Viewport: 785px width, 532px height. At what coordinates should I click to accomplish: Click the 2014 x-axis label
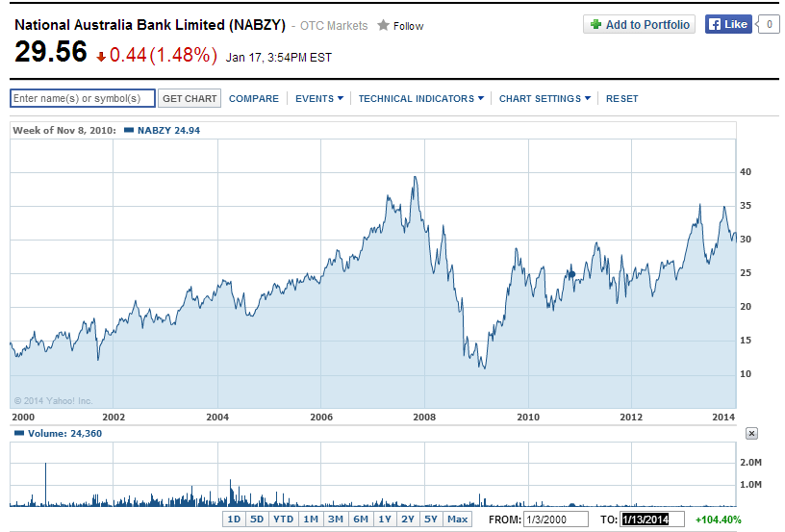(723, 417)
